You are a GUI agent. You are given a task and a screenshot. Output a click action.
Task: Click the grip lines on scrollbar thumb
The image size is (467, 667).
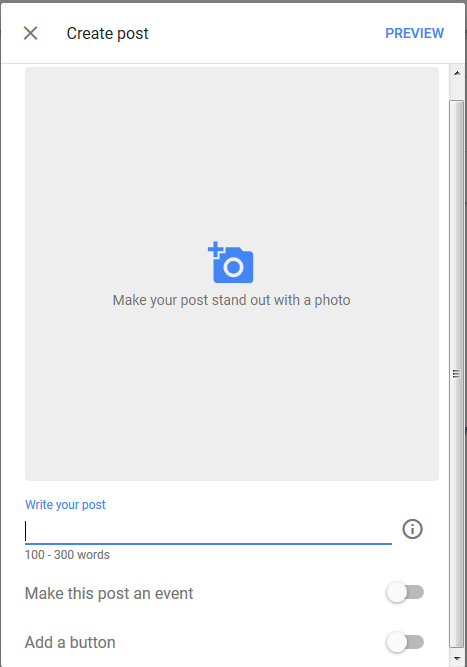[x=456, y=374]
